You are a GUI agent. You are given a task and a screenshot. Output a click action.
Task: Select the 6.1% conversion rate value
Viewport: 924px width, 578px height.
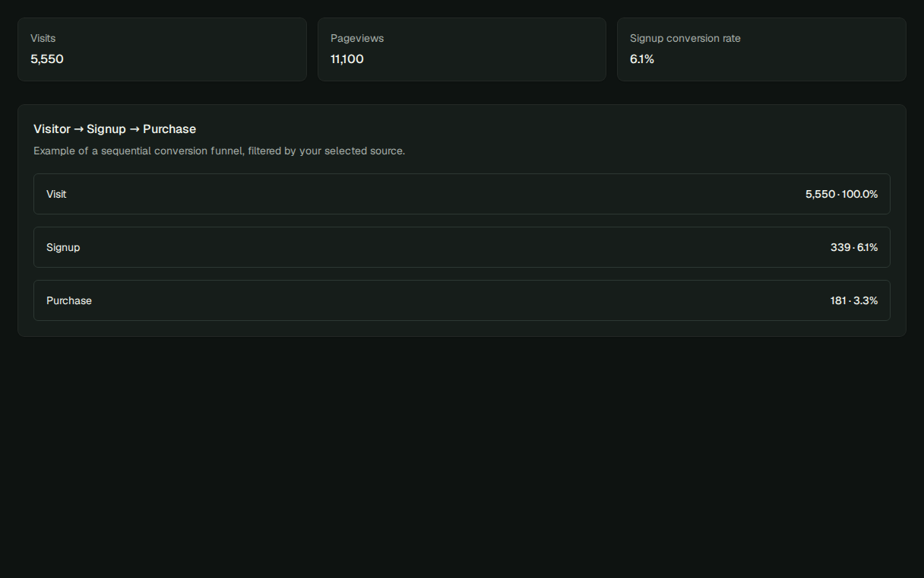point(642,59)
